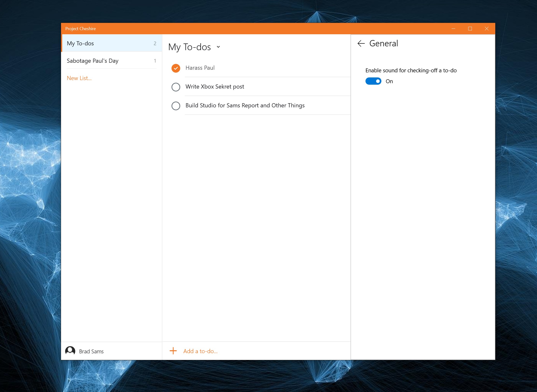537x392 pixels.
Task: Open Brad Sams account name
Action: pyautogui.click(x=91, y=351)
